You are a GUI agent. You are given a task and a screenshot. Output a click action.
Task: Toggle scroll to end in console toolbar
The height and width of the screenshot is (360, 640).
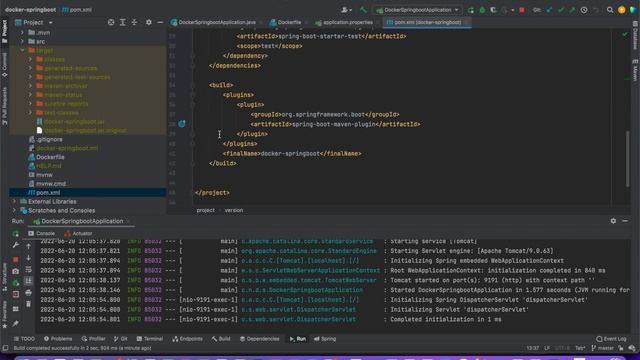click(x=28, y=281)
